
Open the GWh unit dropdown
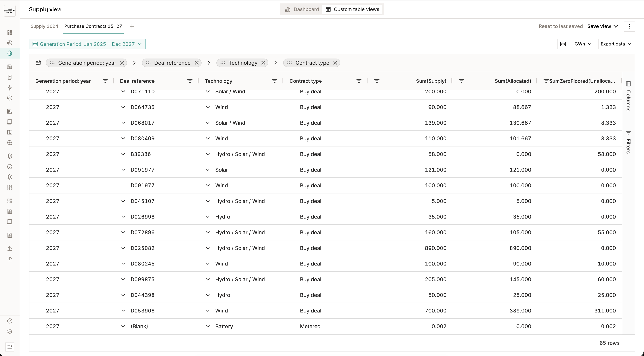tap(583, 44)
